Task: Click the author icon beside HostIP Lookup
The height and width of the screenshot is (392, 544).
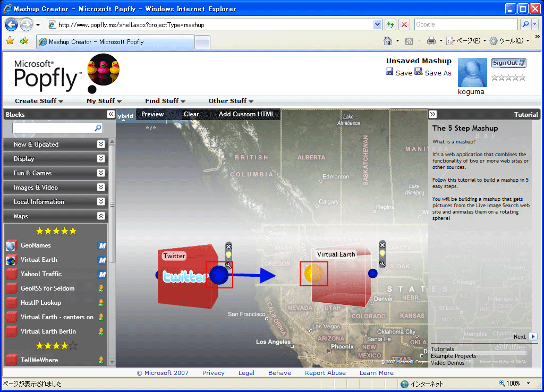Action: (101, 303)
